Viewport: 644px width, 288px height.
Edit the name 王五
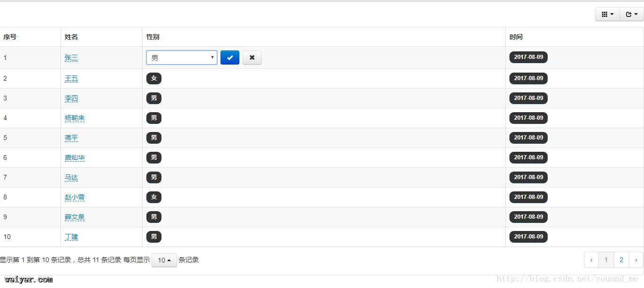(71, 79)
